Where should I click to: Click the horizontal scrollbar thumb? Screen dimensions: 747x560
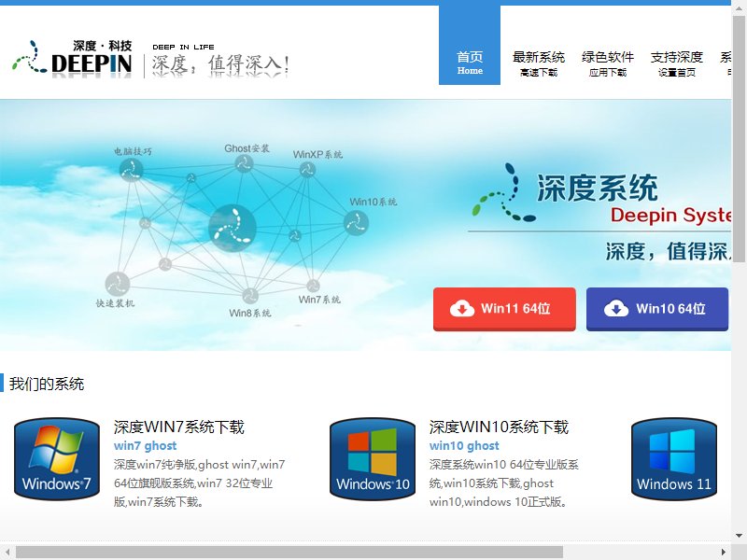click(x=289, y=552)
